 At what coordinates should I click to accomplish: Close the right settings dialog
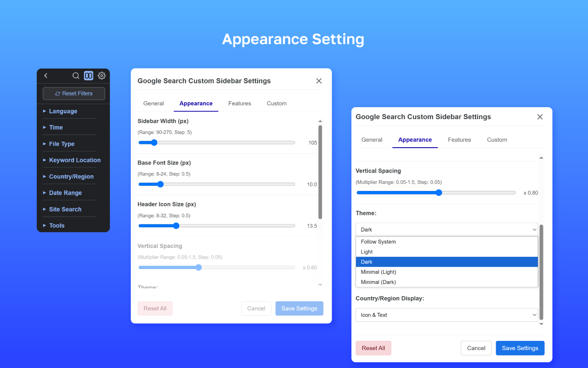point(540,117)
